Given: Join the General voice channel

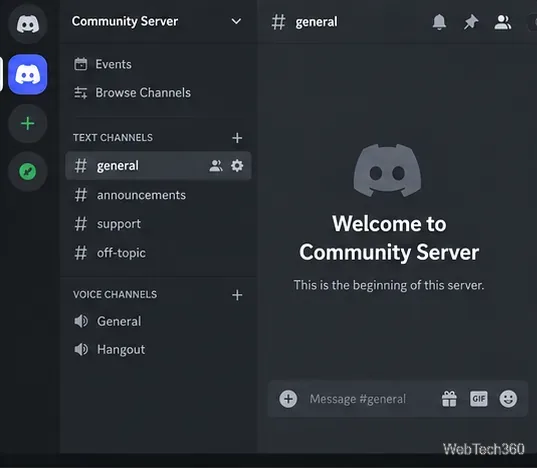Looking at the screenshot, I should coord(158,321).
